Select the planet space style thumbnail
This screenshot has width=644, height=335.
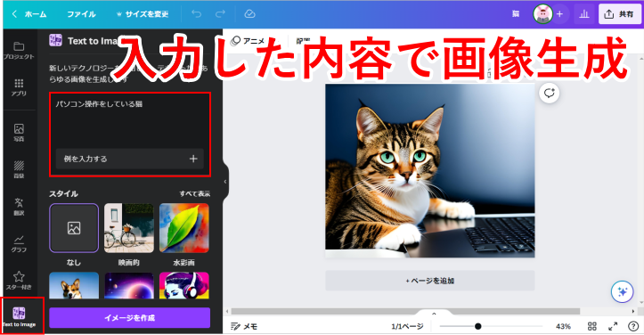[129, 285]
